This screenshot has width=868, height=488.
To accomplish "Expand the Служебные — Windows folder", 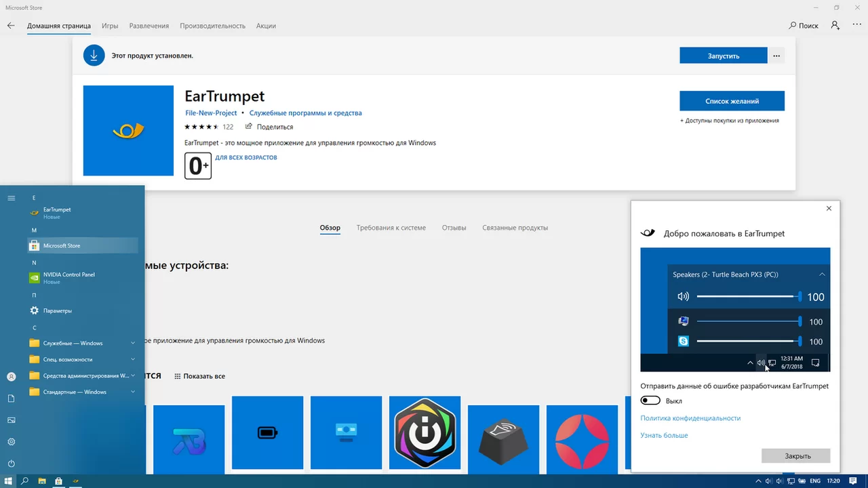I will point(83,343).
